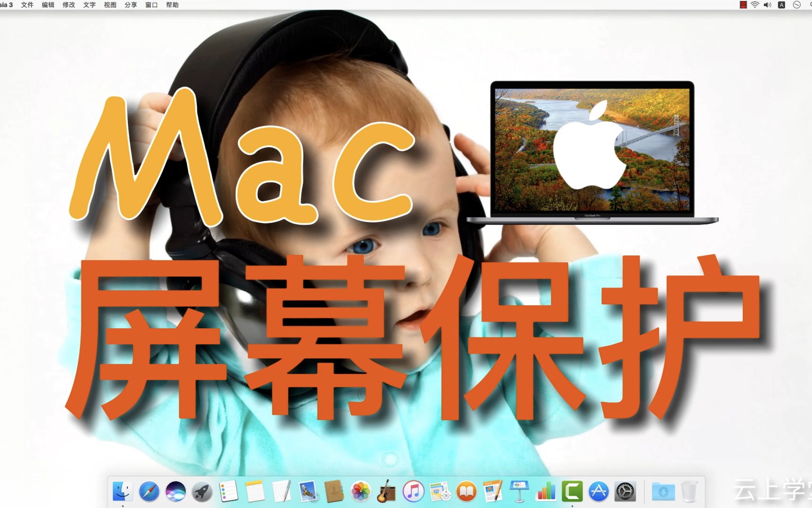Open the Contacts address book
Screen dimensions: 812x508
pos(334,491)
